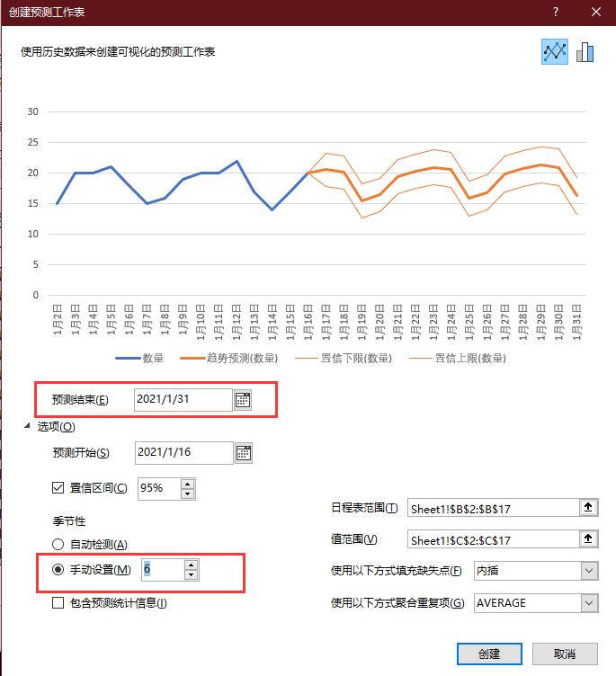Enable 包含预测统计信息 checkbox
Screen dimensions: 616x676
(58, 602)
